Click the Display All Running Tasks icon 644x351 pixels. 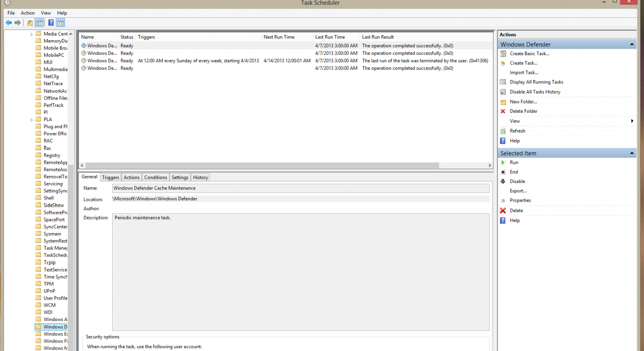tap(503, 82)
